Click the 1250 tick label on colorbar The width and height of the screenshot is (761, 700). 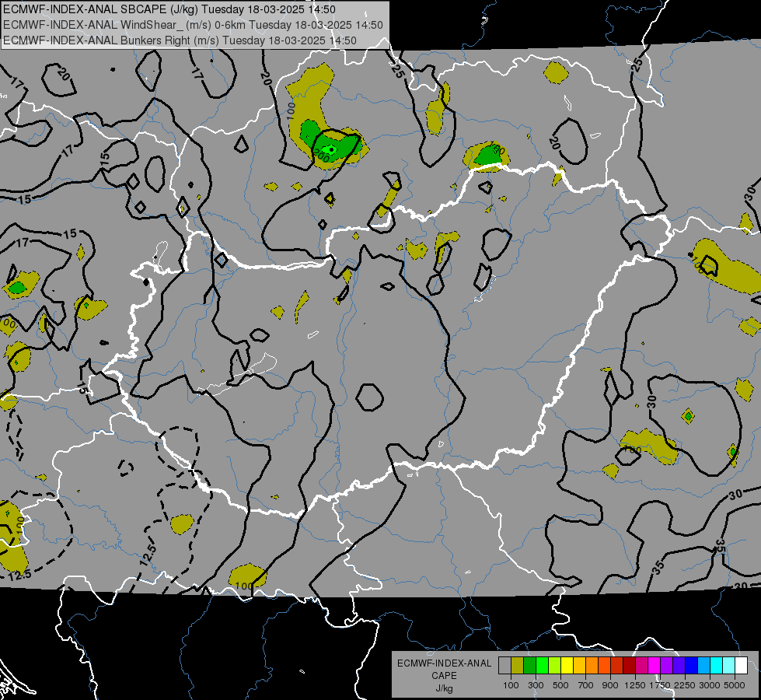[x=635, y=685]
